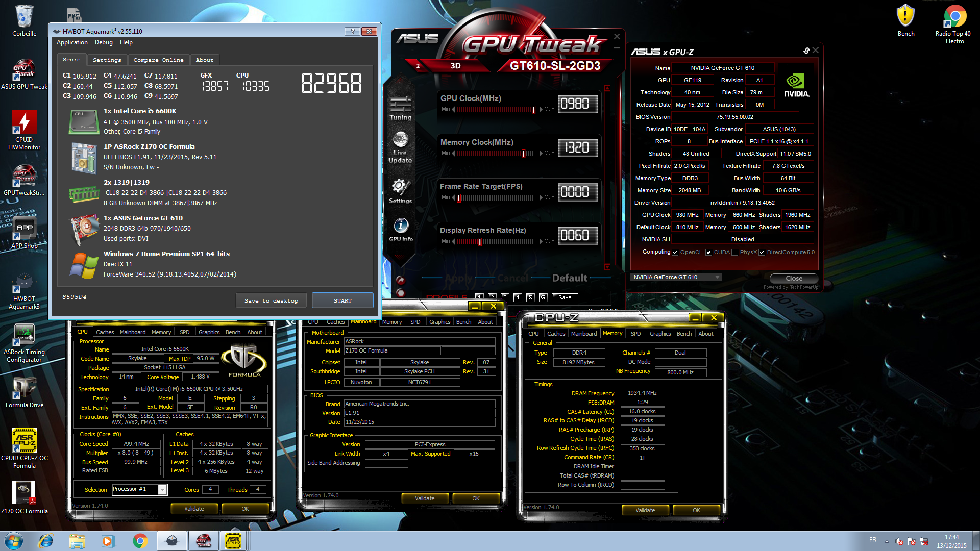
Task: Open the Application menu in Aquamark
Action: point(72,42)
